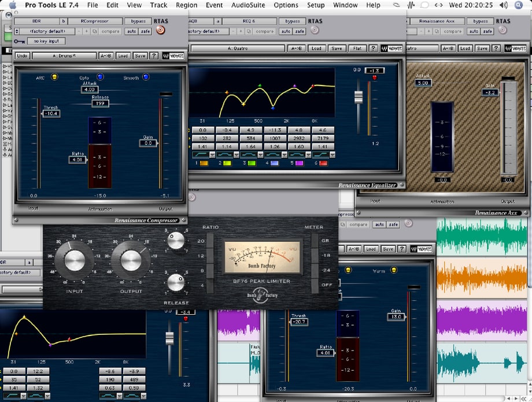This screenshot has width=532, height=402.
Task: Open the Window menu
Action: coord(345,5)
